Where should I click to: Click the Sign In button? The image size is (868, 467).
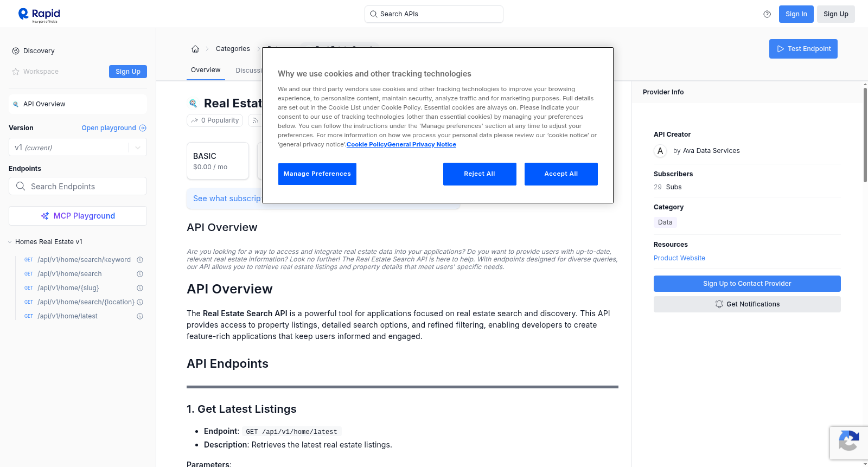pos(796,14)
